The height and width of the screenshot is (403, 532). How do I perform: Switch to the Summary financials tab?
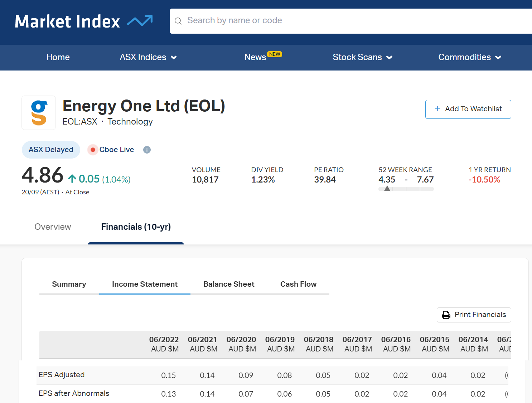coord(69,284)
